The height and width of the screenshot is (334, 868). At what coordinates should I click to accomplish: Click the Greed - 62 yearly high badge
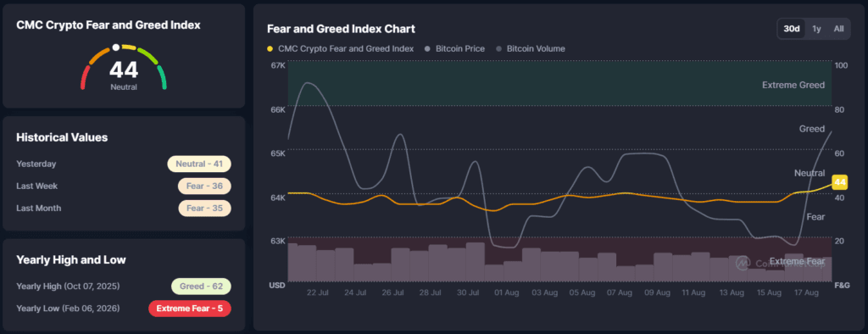201,287
